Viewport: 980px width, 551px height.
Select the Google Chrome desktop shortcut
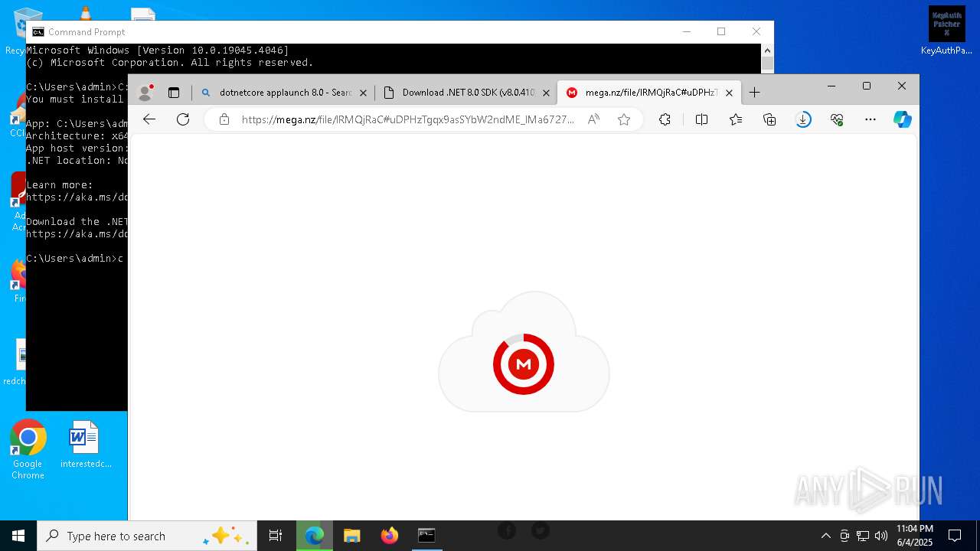tap(28, 449)
